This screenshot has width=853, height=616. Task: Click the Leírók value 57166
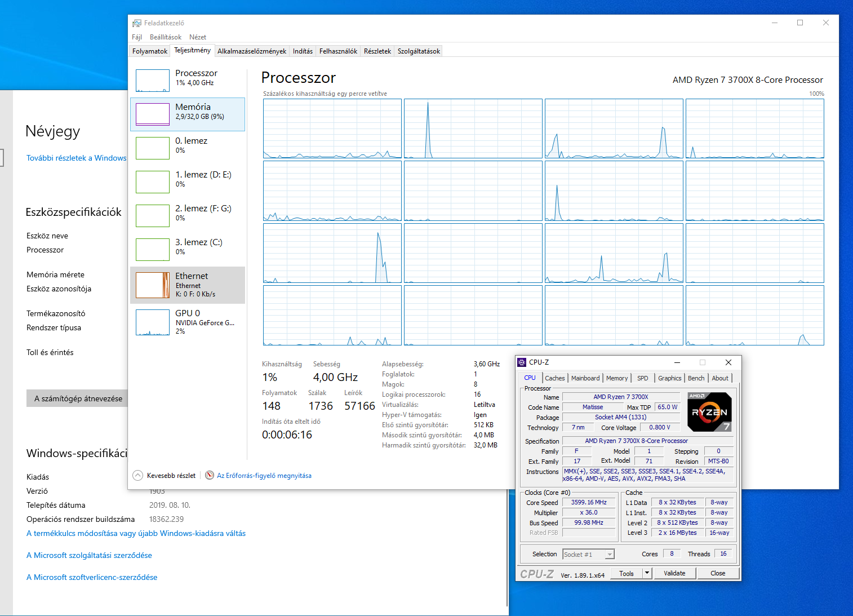(x=359, y=406)
